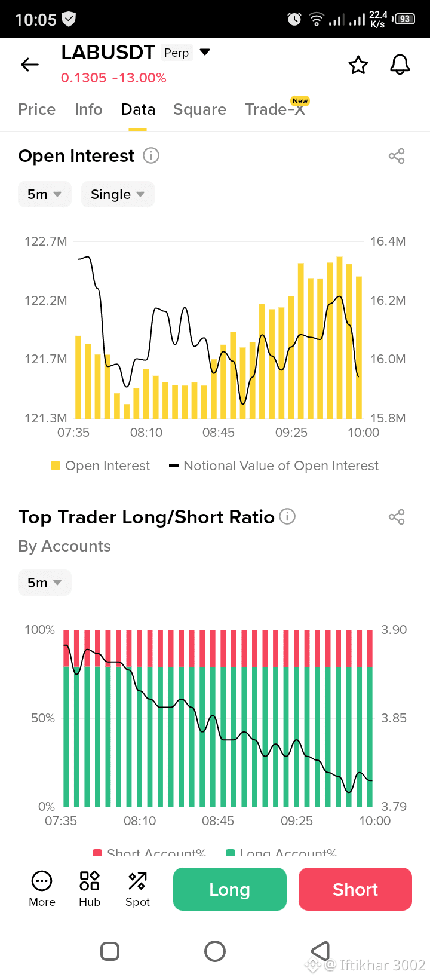
Task: Open the Hub icon
Action: [x=90, y=889]
